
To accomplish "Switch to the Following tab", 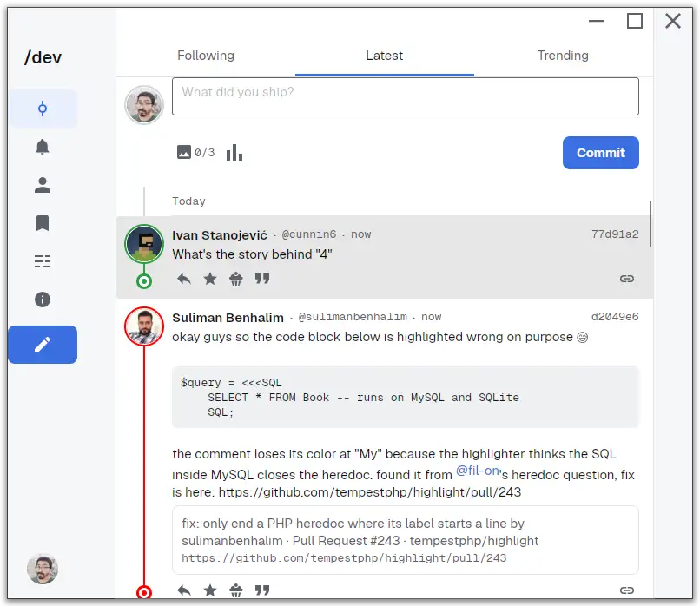I will (206, 56).
